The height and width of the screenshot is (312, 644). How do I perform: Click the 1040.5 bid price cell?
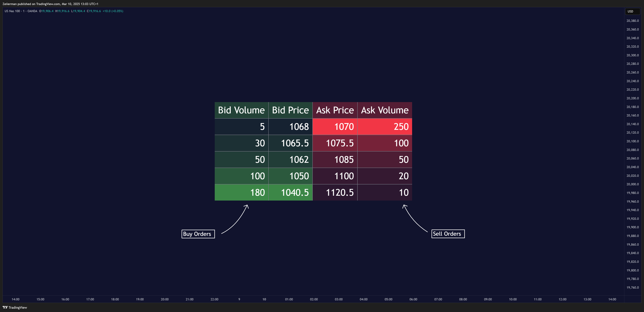291,192
